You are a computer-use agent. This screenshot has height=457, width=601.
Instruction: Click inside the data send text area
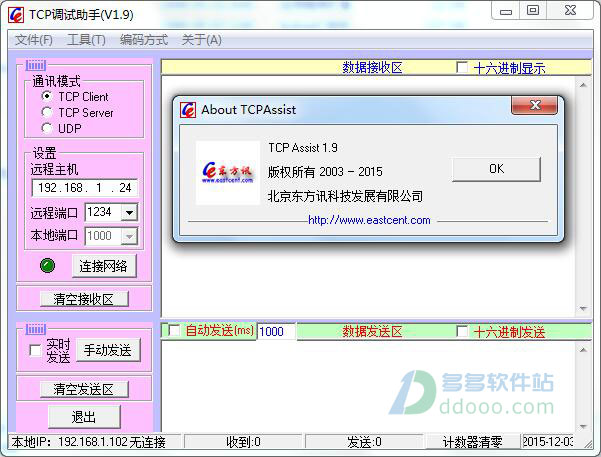[x=368, y=386]
